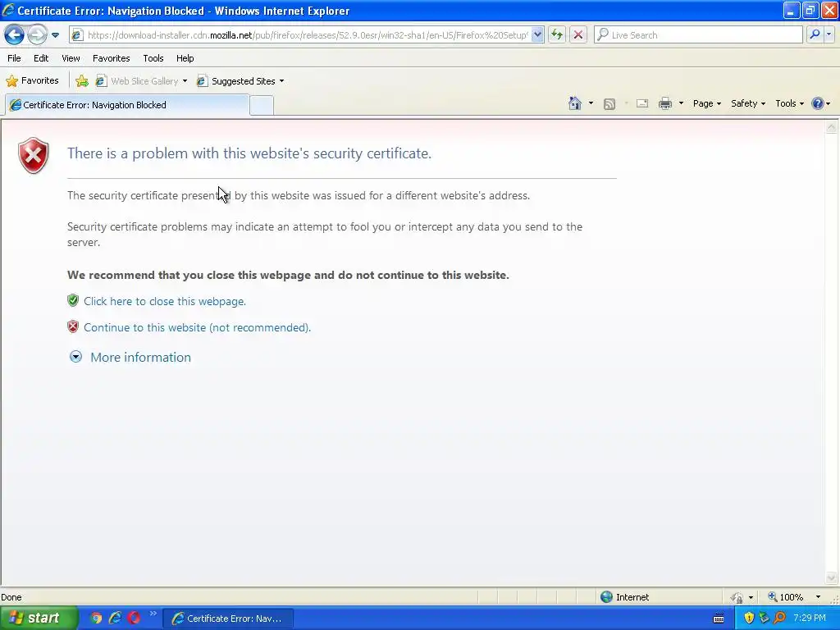
Task: Click the Safely Remove Hardware tray icon
Action: coord(764,619)
